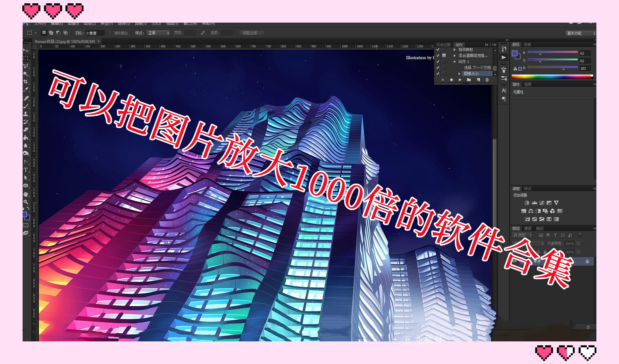Viewport: 619px width, 364px height.
Task: Open the Actions panel flyout menu
Action: pyautogui.click(x=494, y=45)
